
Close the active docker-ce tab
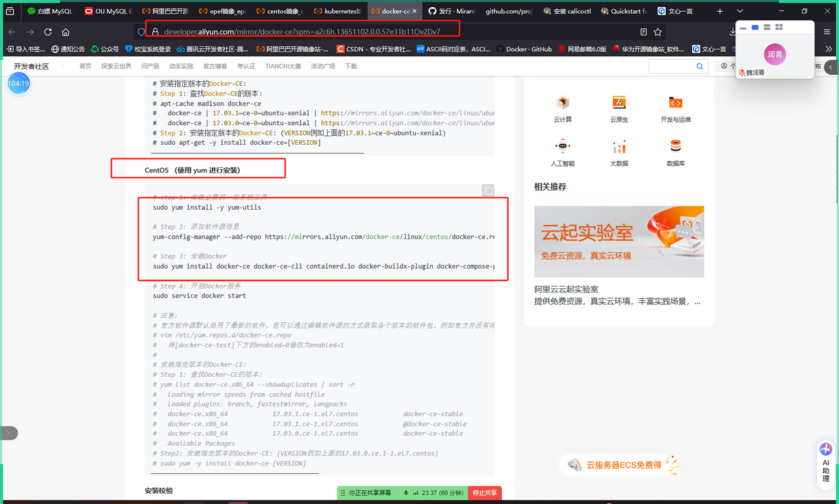(414, 11)
